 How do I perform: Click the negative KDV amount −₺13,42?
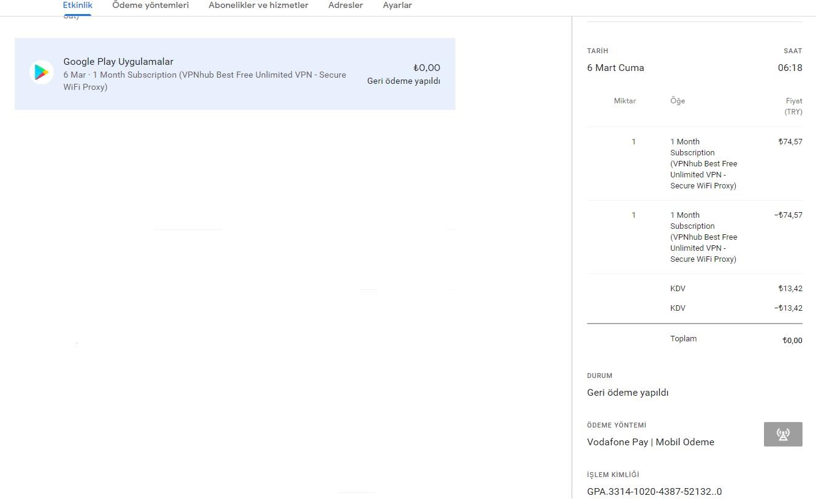(788, 308)
